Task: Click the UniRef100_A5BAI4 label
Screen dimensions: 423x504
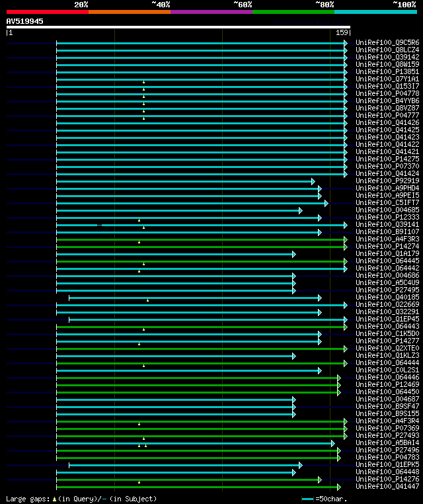Action: (387, 442)
